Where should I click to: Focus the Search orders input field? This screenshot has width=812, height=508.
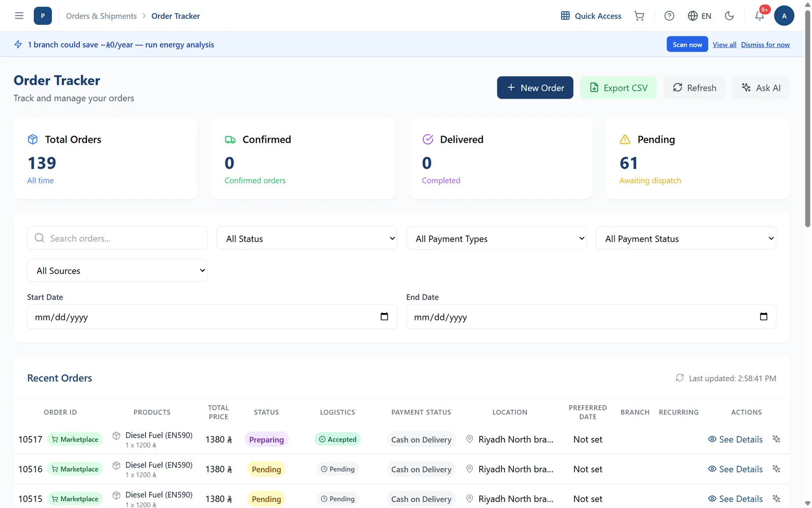click(117, 238)
